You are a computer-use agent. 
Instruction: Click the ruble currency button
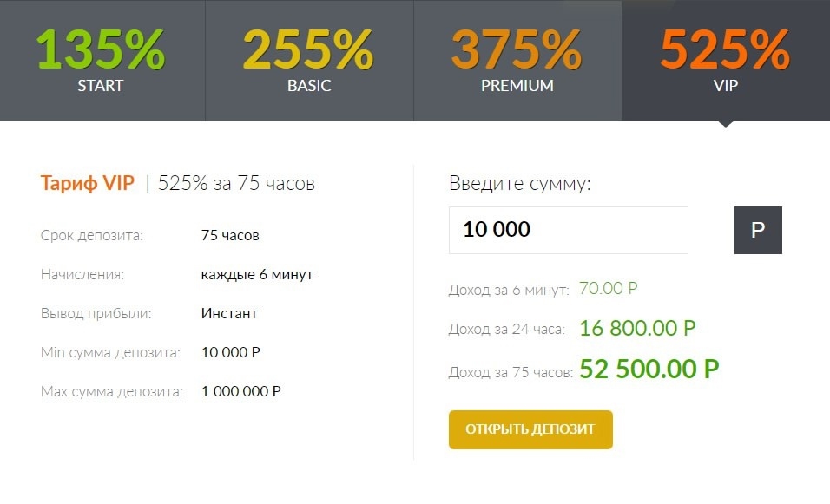coord(758,230)
